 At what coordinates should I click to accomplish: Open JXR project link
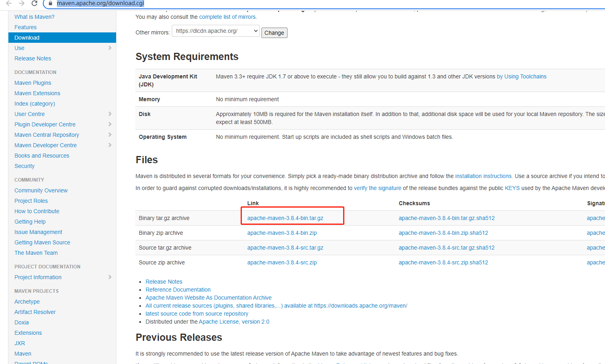coord(20,343)
